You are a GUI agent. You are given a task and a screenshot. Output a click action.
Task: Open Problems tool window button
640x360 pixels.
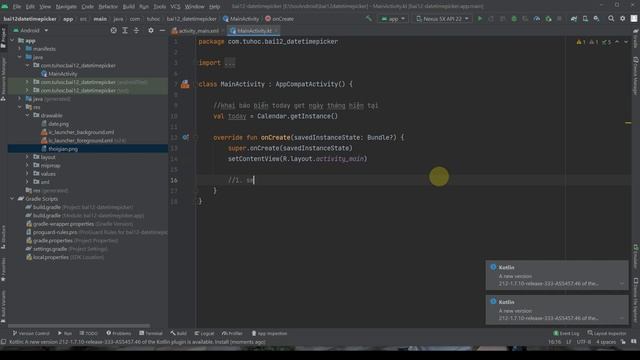119,333
